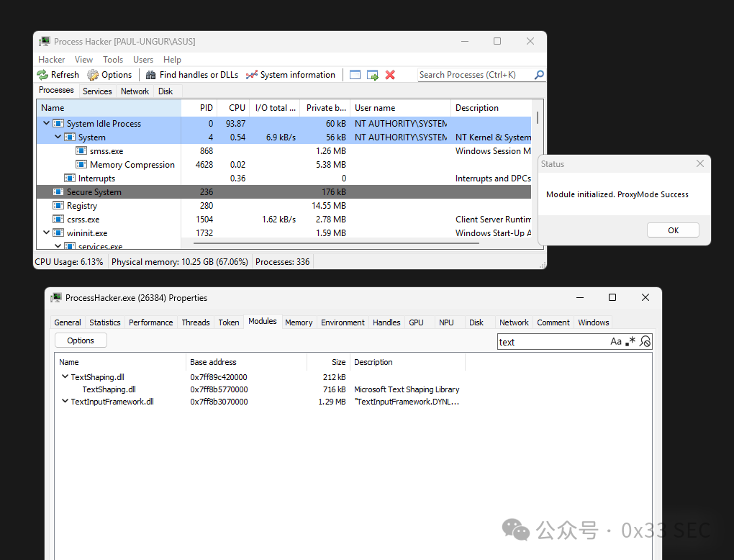This screenshot has width=734, height=560.
Task: Open the Environment tab in Properties
Action: 343,322
